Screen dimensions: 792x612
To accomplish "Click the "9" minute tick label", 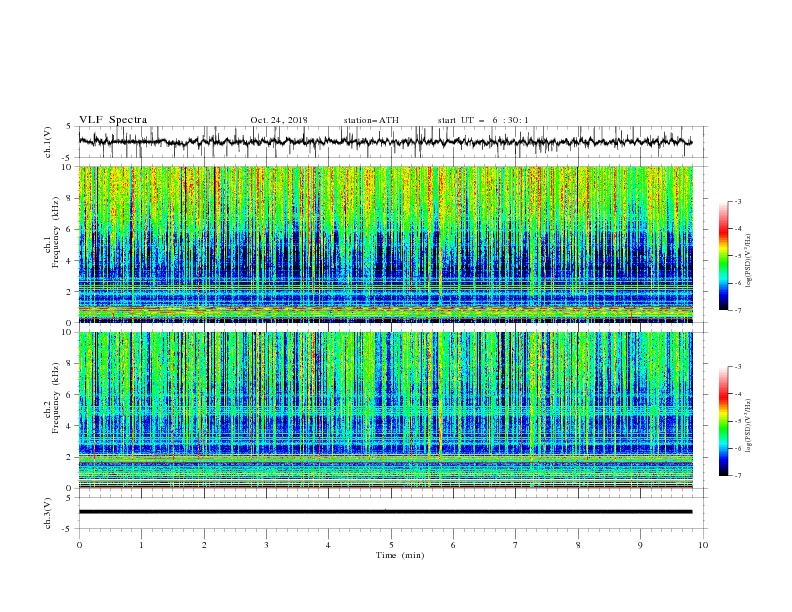I will coord(640,545).
